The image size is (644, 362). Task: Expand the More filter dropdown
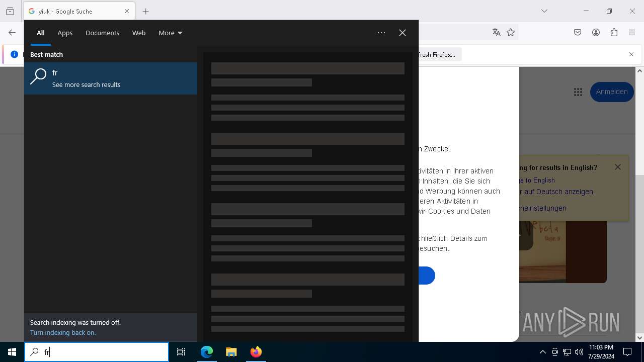[171, 33]
